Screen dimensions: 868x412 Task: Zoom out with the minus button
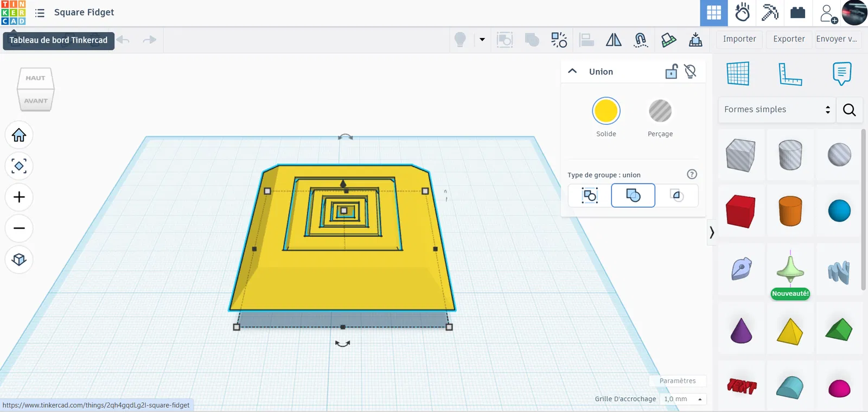point(19,228)
